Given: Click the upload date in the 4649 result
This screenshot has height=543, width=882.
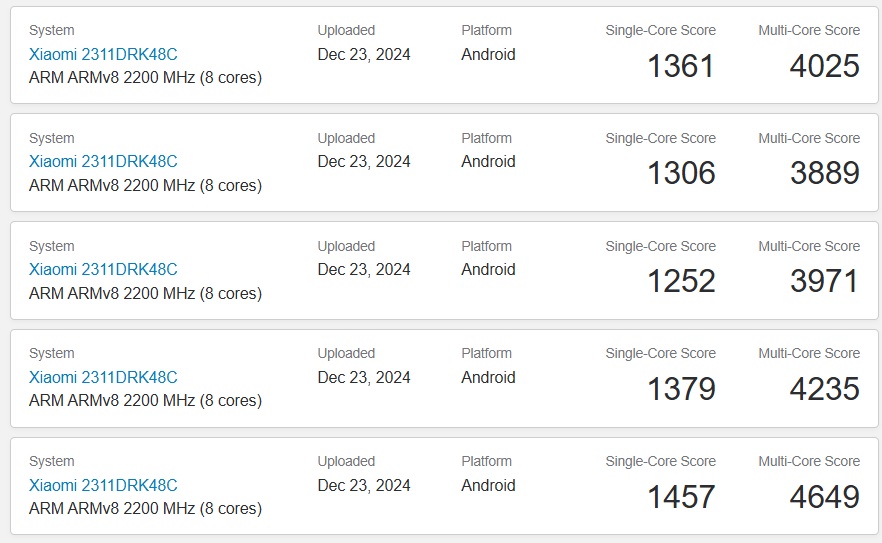Looking at the screenshot, I should point(364,486).
